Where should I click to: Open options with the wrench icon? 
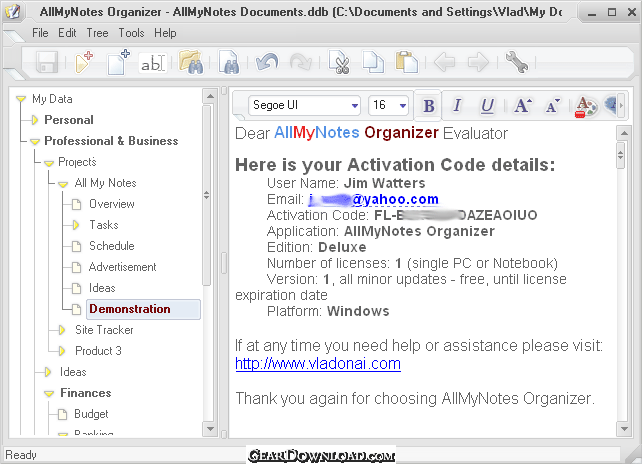coord(517,62)
